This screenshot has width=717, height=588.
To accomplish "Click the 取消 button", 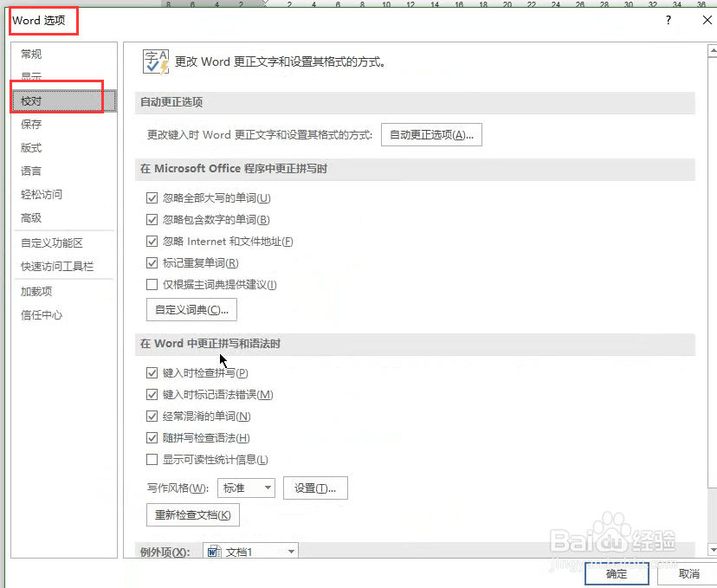I will tap(688, 573).
